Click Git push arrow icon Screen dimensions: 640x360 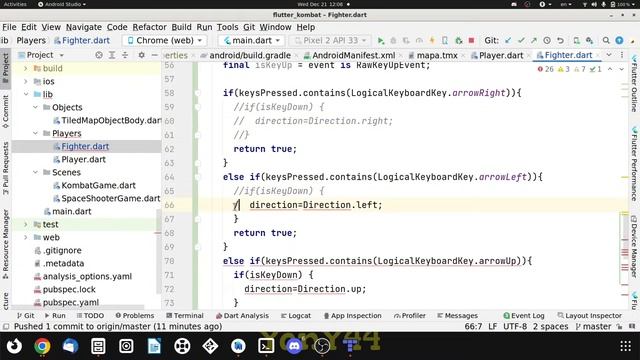(534, 40)
